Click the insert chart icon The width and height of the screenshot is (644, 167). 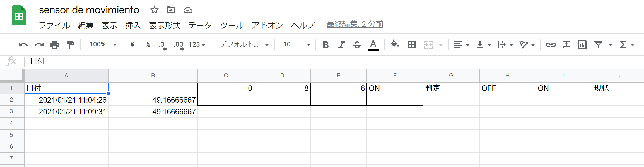click(582, 44)
